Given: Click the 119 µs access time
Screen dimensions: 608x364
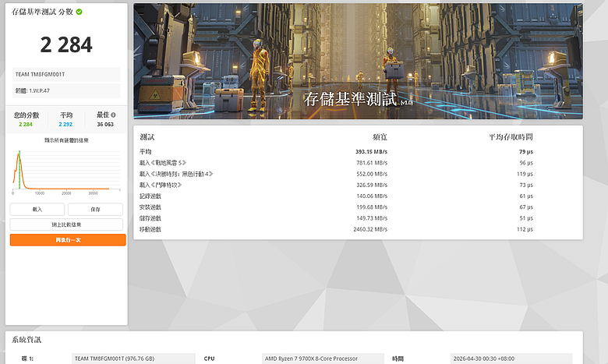Looking at the screenshot, I should pos(525,174).
